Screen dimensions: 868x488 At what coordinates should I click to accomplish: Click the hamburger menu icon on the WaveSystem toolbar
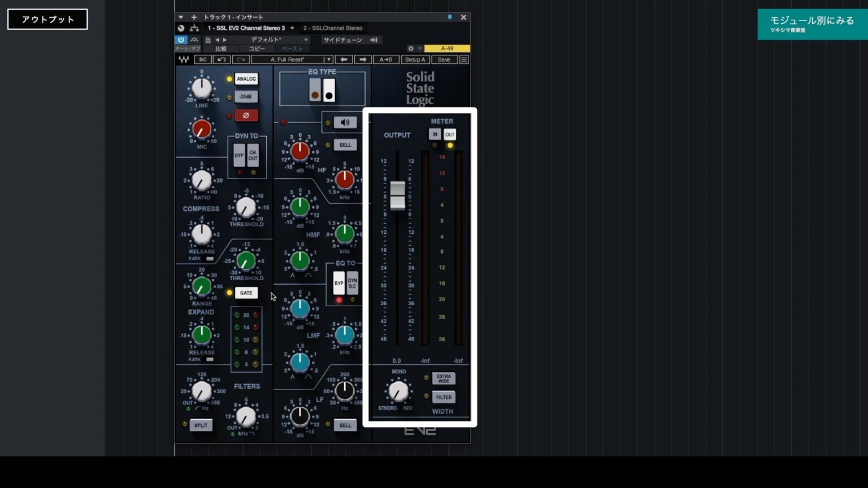[x=463, y=59]
